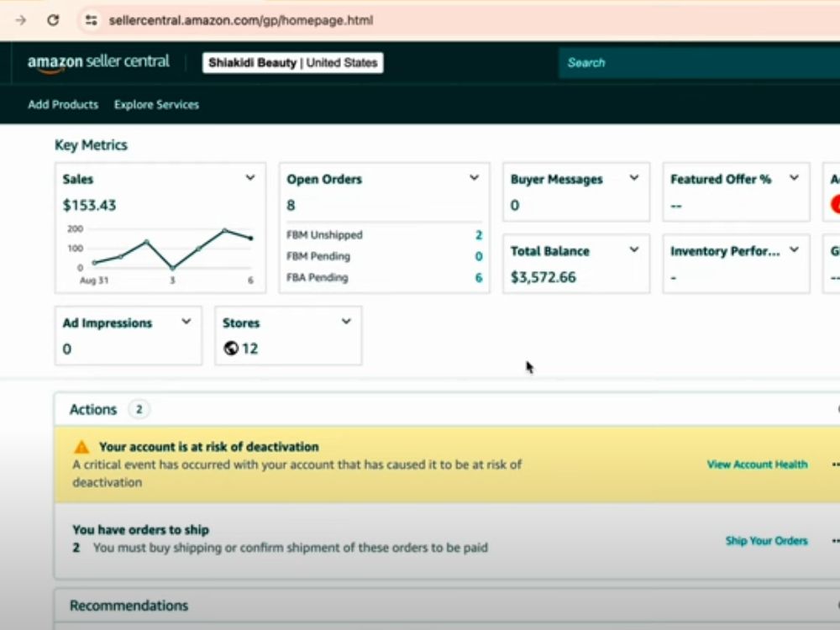Viewport: 840px width, 630px height.
Task: Focus the Seller Central search field
Action: [x=699, y=63]
